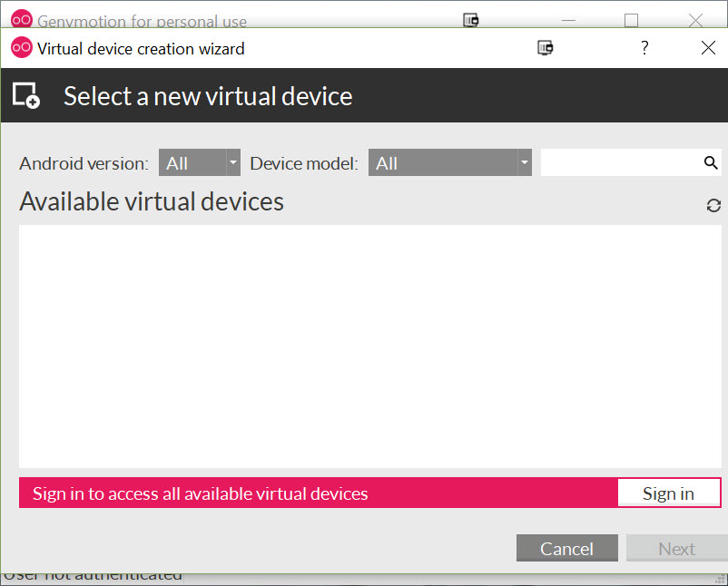Click the wizard help question mark
This screenshot has width=728, height=586.
[x=644, y=48]
